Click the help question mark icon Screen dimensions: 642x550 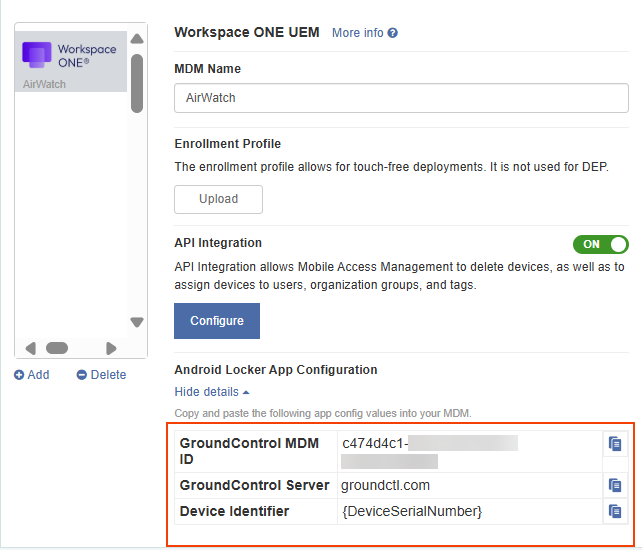click(393, 33)
